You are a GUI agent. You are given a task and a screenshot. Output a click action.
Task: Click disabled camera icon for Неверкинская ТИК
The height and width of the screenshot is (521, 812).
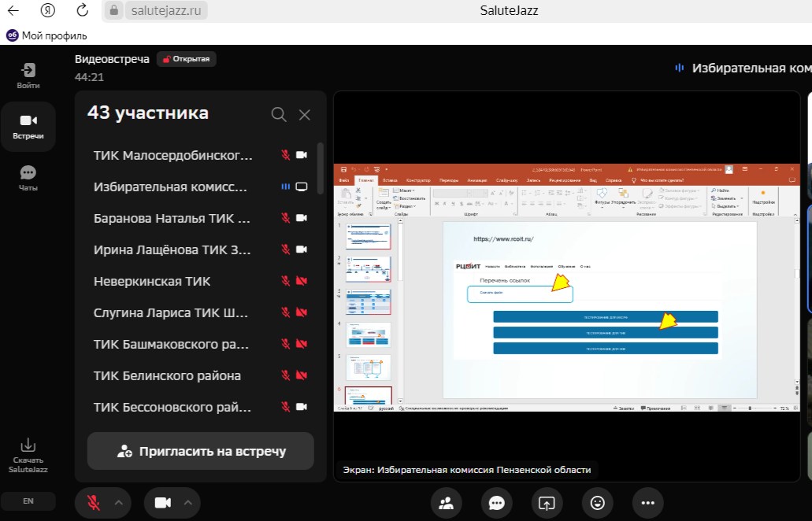click(302, 281)
